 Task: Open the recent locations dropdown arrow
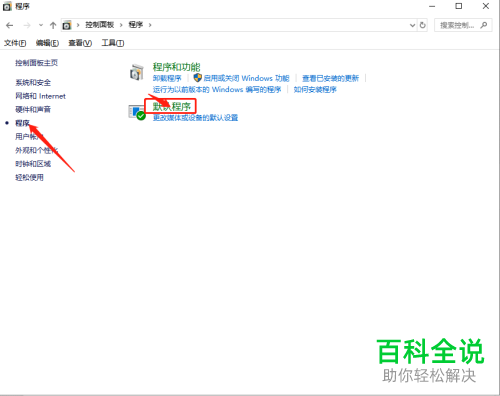[41, 25]
